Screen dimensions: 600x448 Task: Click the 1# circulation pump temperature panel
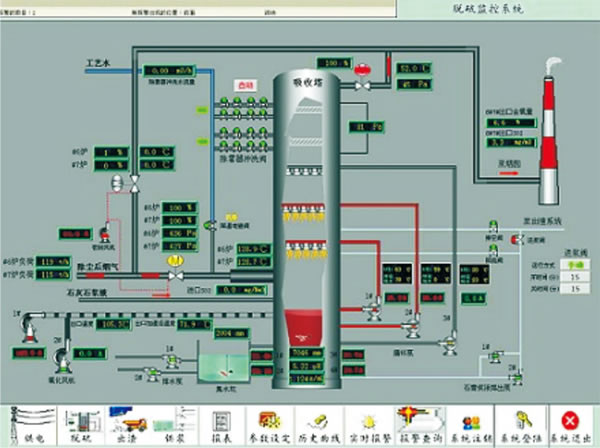pos(397,274)
